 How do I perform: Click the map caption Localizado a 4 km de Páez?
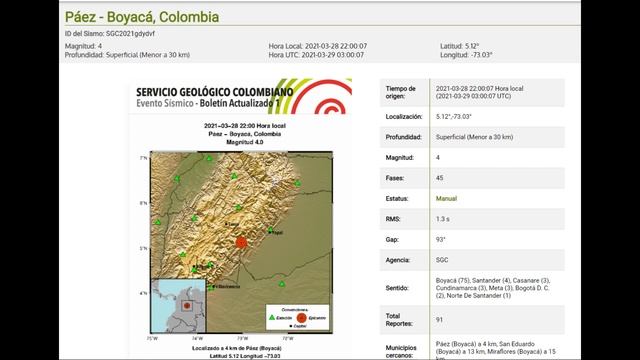pyautogui.click(x=237, y=348)
